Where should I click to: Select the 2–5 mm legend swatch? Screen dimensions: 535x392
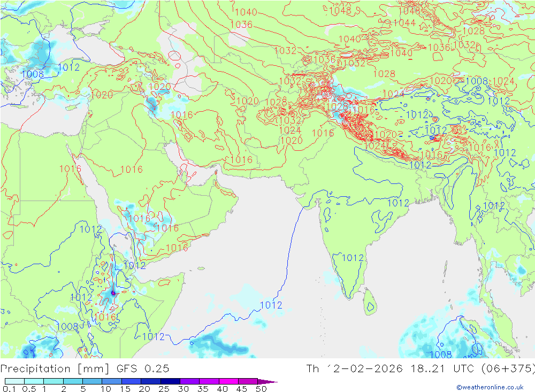point(73,381)
